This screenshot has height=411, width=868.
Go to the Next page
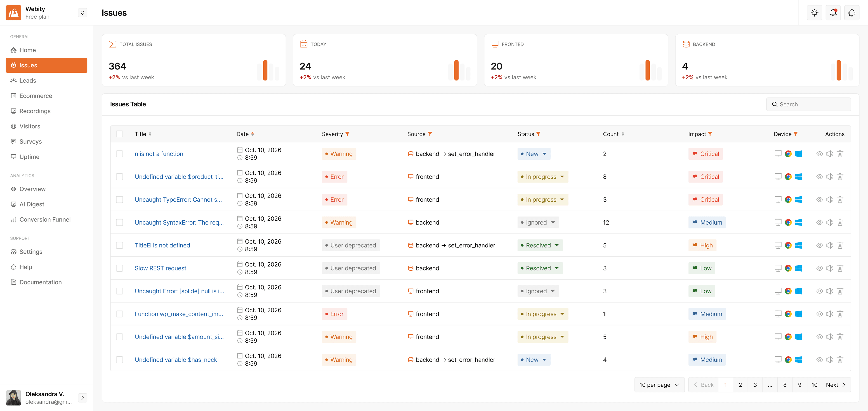836,385
